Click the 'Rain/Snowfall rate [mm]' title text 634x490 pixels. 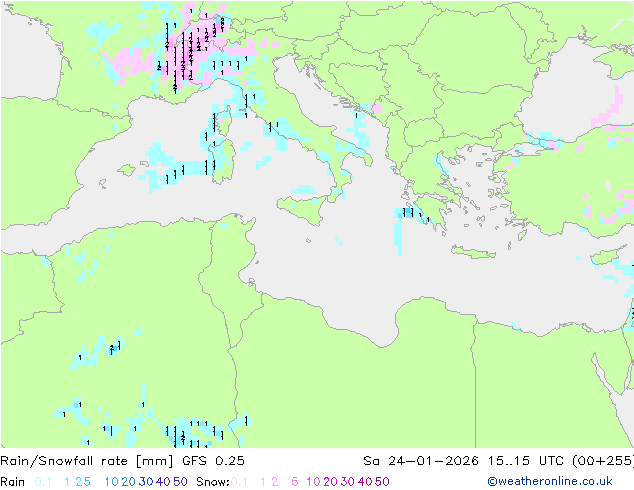click(x=87, y=461)
